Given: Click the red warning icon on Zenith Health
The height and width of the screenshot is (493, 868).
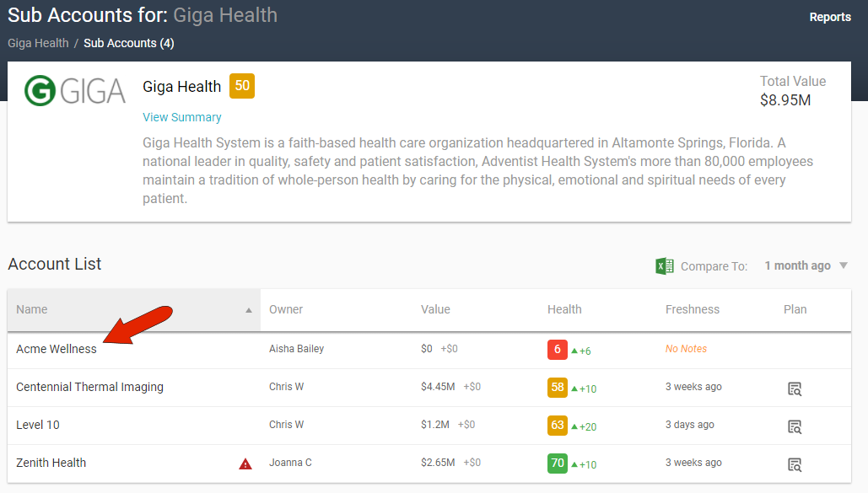Looking at the screenshot, I should (245, 464).
